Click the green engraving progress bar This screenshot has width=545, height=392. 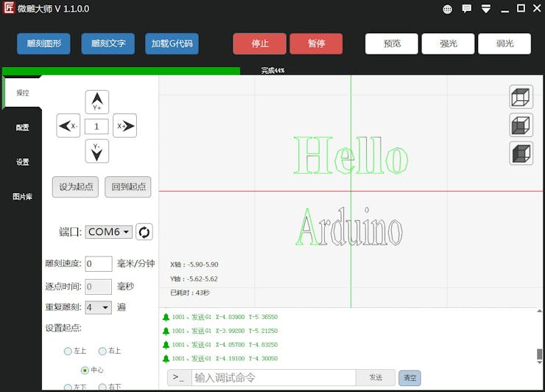pos(121,71)
